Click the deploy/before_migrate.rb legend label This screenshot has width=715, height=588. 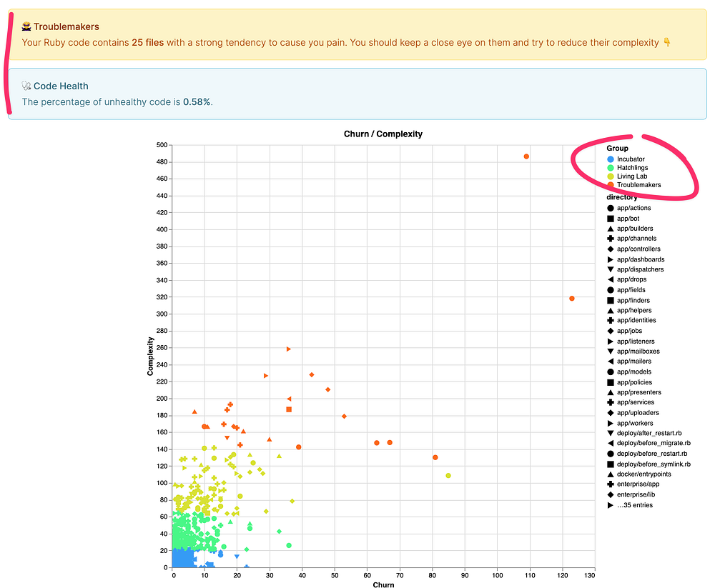click(654, 444)
